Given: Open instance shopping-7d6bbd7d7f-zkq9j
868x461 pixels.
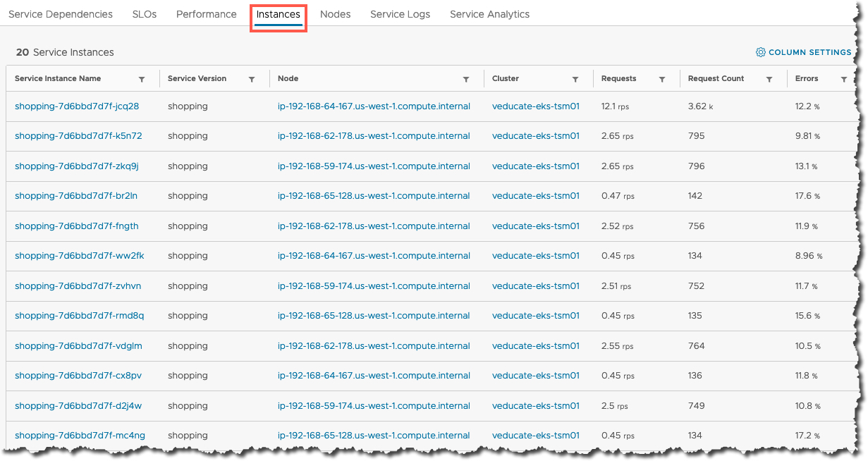Looking at the screenshot, I should pyautogui.click(x=77, y=166).
